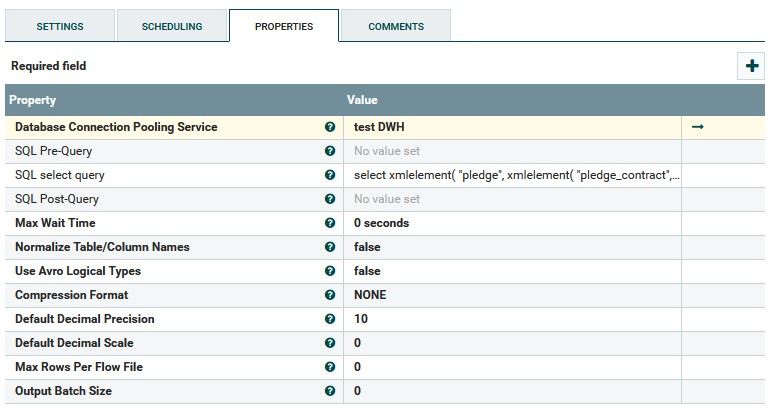Select the SQL Pre-Query property name

[x=53, y=151]
